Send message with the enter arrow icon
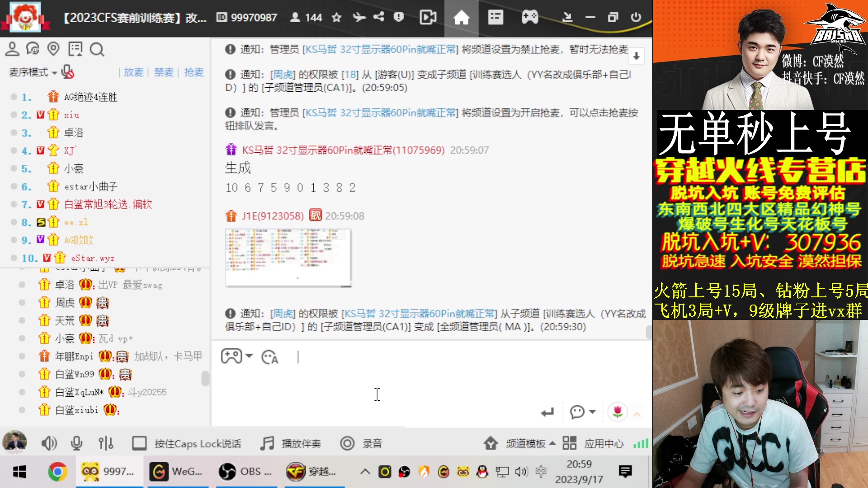The width and height of the screenshot is (868, 488). pyautogui.click(x=547, y=412)
